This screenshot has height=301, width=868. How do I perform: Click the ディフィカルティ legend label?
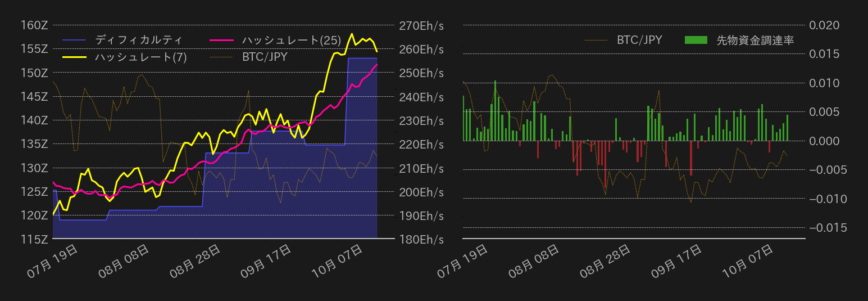pyautogui.click(x=138, y=40)
